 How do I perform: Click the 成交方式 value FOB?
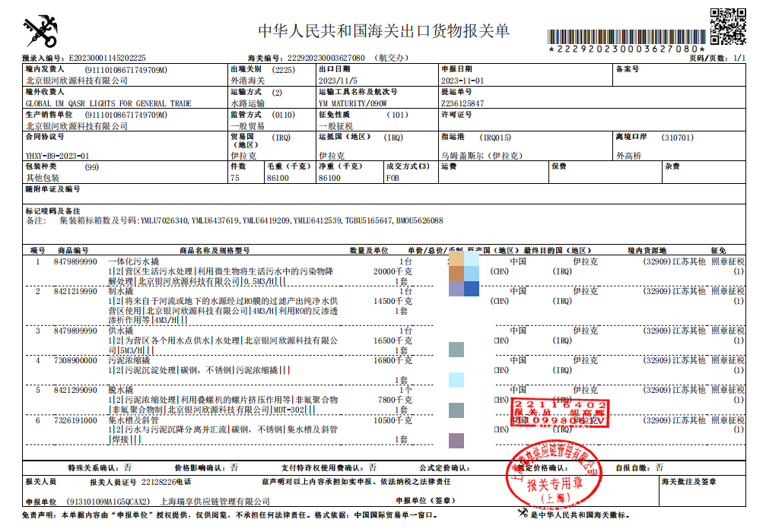click(x=393, y=177)
